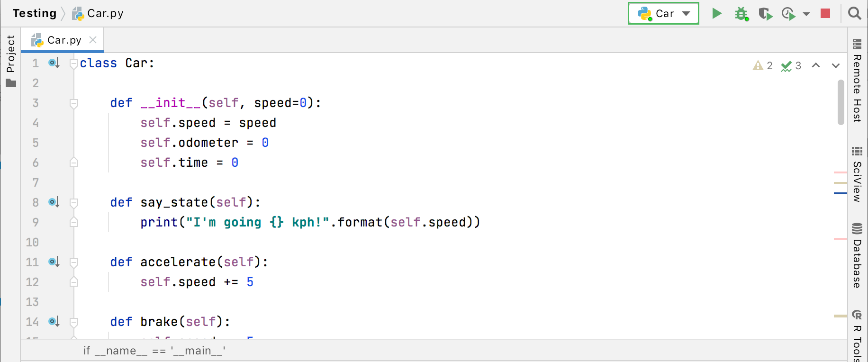Screen dimensions: 868x362
Task: Open Search Everywhere with the magnifier icon
Action: pyautogui.click(x=854, y=13)
